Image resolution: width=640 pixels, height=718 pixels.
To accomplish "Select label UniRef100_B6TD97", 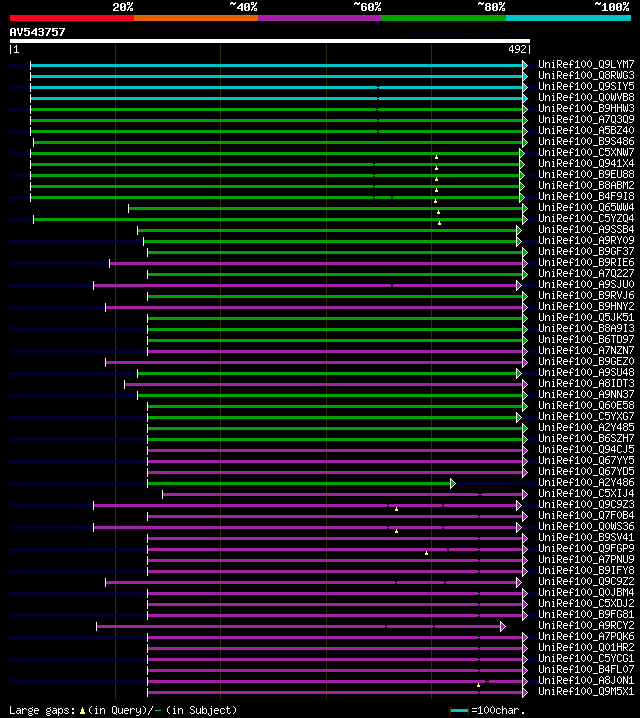I will click(x=586, y=339).
